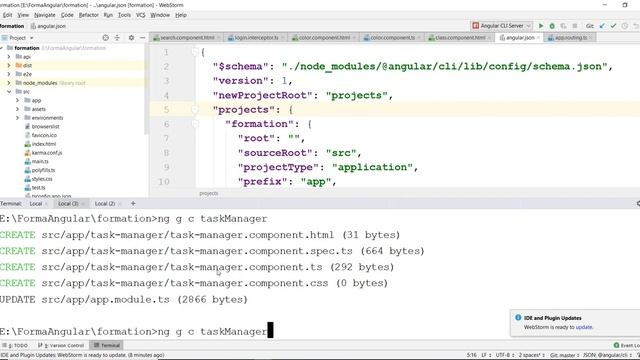The image size is (640, 360).
Task: Expand the dist folder
Action: [x=9, y=65]
